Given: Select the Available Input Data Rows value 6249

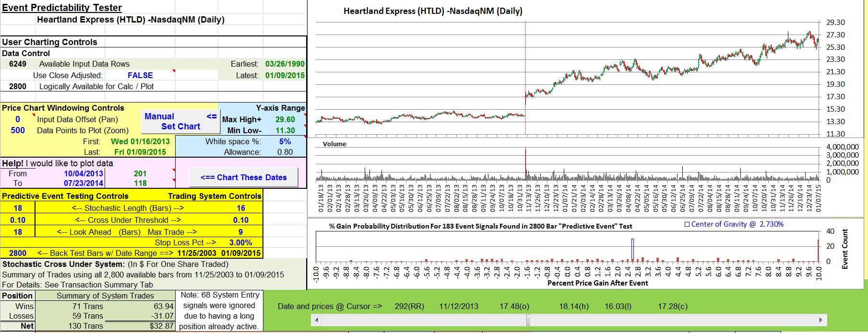Looking at the screenshot, I should pos(18,64).
